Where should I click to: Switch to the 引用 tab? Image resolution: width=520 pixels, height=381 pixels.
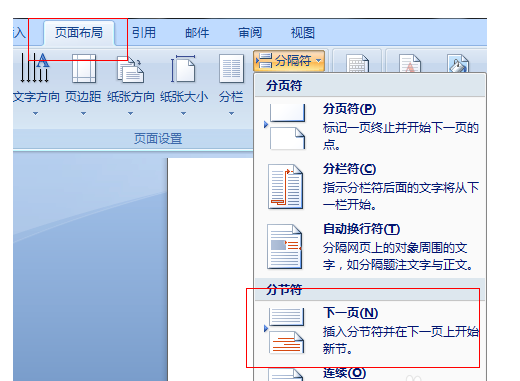(144, 33)
